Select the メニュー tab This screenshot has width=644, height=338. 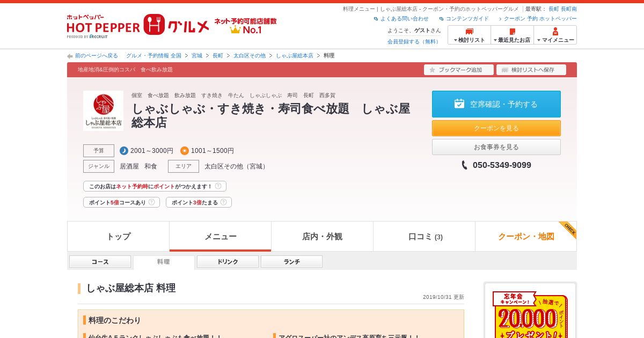point(221,237)
